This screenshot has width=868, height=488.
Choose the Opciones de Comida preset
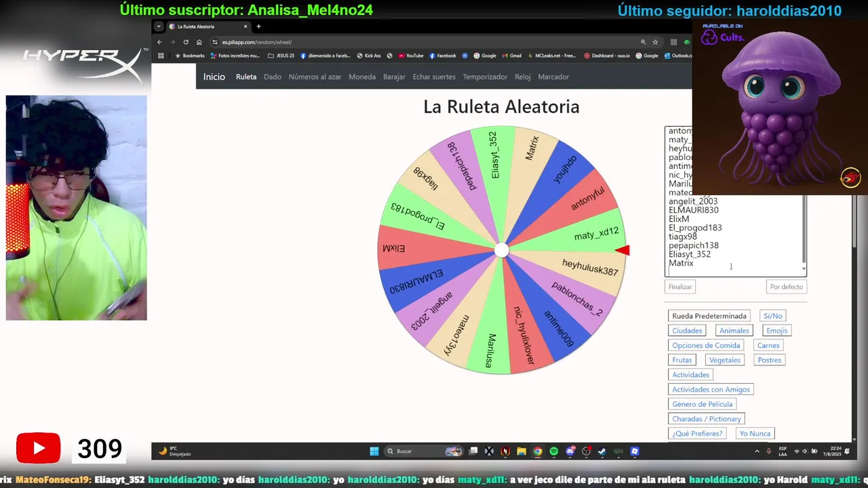(706, 346)
